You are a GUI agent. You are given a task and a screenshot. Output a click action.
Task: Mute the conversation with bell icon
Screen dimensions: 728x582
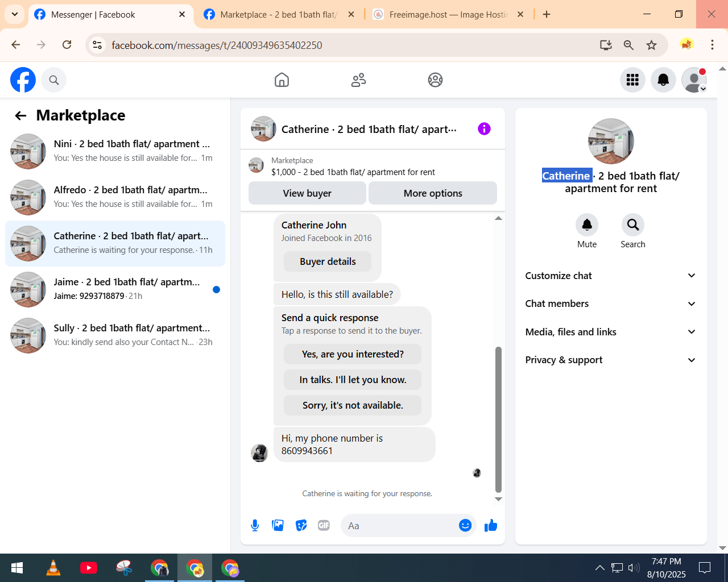click(x=587, y=225)
